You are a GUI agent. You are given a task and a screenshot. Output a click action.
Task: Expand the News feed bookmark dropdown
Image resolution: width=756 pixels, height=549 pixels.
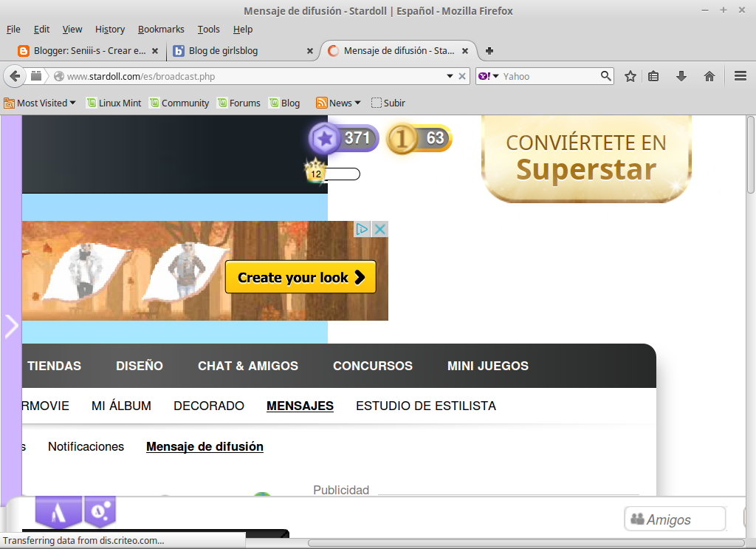click(x=338, y=103)
